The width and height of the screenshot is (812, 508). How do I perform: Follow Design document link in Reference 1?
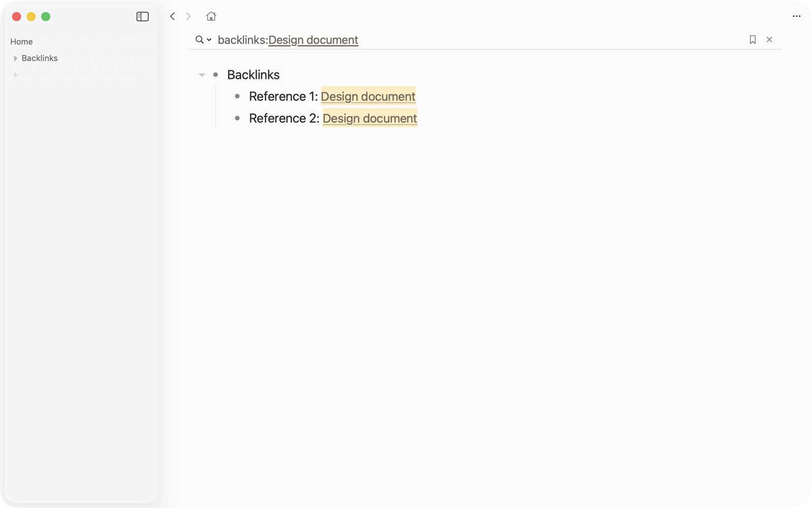pos(368,97)
